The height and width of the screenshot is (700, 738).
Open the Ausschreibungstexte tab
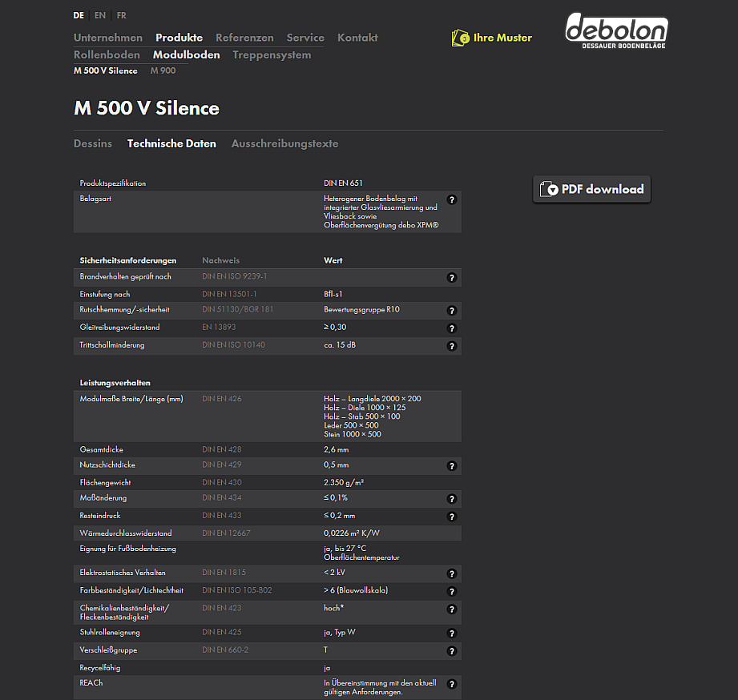(x=284, y=143)
